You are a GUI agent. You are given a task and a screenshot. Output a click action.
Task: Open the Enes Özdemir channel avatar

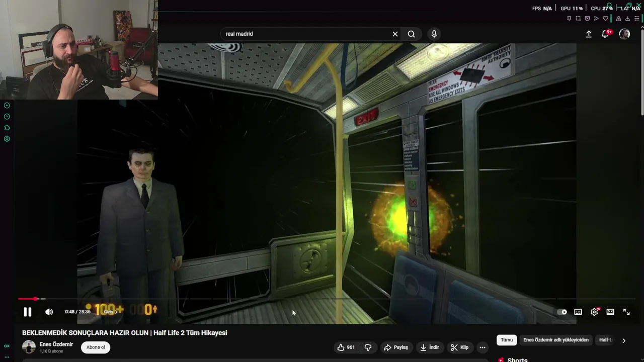tap(29, 347)
